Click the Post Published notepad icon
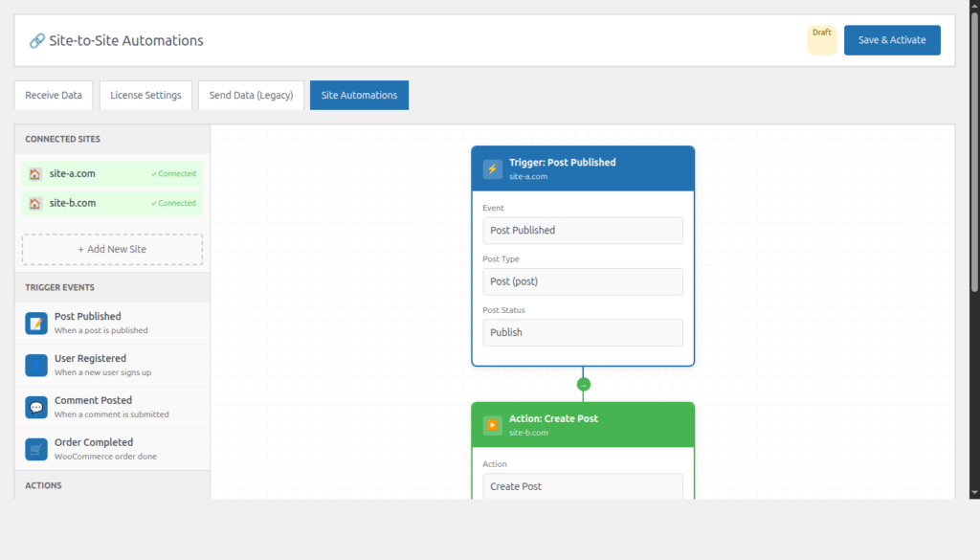This screenshot has height=560, width=980. point(36,324)
